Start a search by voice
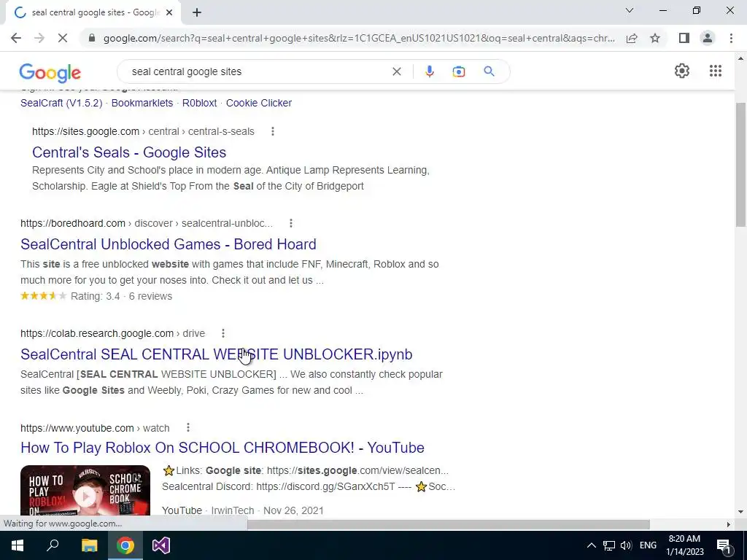747x560 pixels. click(429, 71)
